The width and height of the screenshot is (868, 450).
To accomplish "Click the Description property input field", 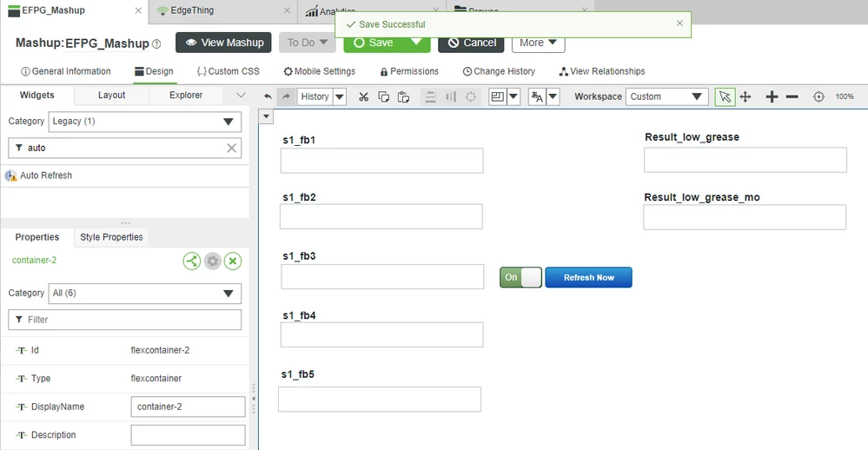I will pyautogui.click(x=189, y=435).
